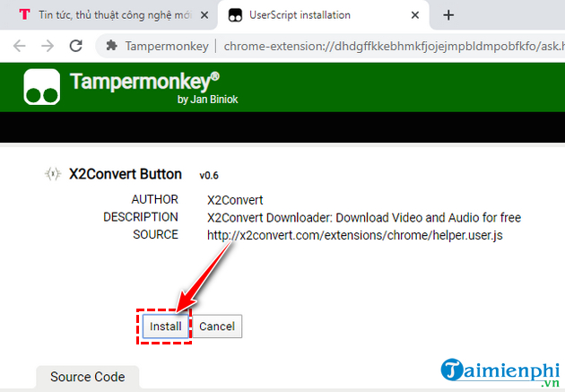Click the X2Convert Downloader description text
Image resolution: width=565 pixels, height=392 pixels.
click(364, 218)
